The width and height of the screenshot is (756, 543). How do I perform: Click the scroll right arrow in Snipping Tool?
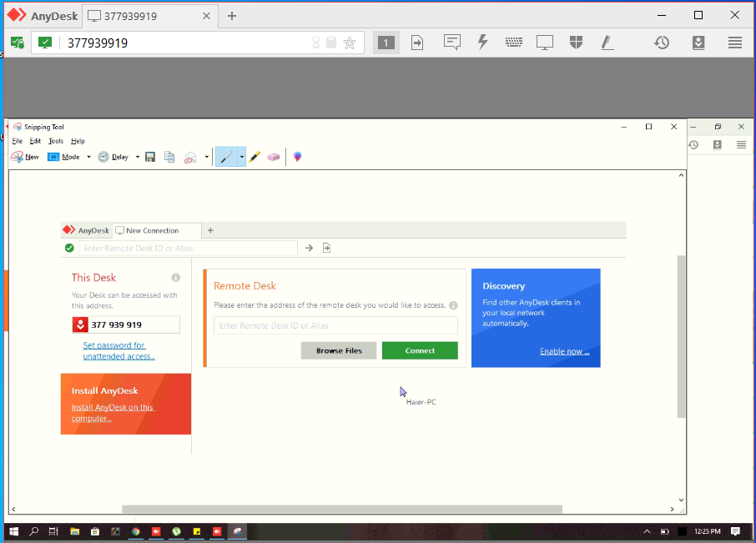tap(672, 510)
